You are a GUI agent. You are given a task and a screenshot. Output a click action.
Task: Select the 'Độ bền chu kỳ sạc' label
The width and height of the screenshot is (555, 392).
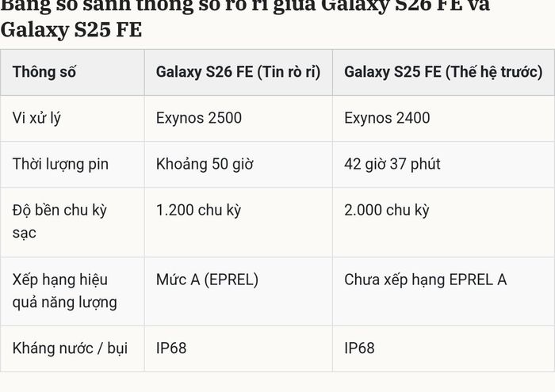[59, 222]
